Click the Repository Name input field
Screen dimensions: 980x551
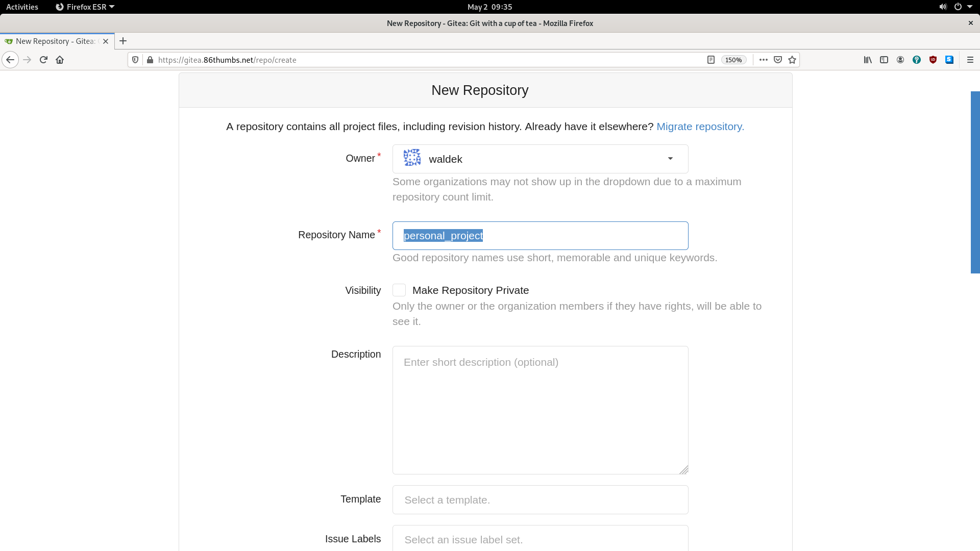click(x=540, y=236)
